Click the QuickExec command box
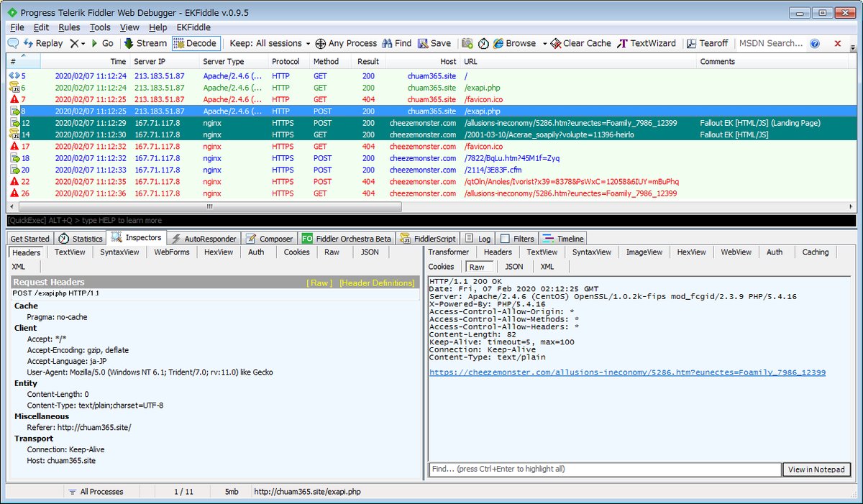 click(431, 220)
